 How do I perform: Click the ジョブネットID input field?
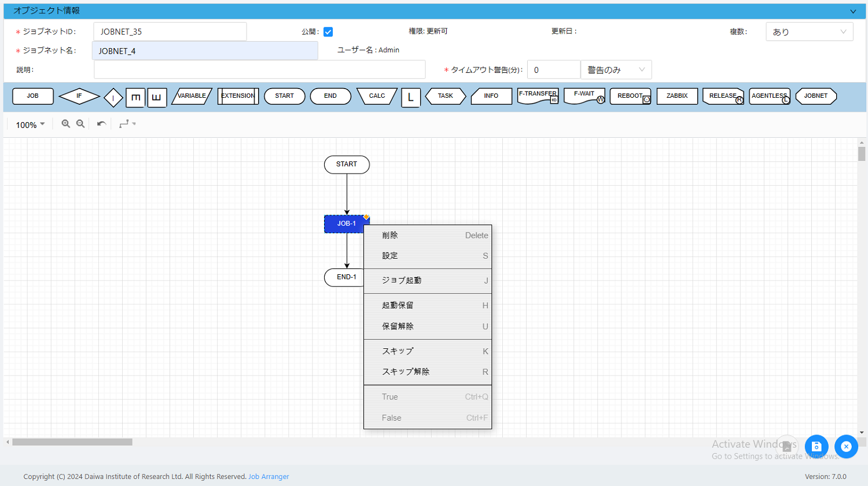click(170, 32)
